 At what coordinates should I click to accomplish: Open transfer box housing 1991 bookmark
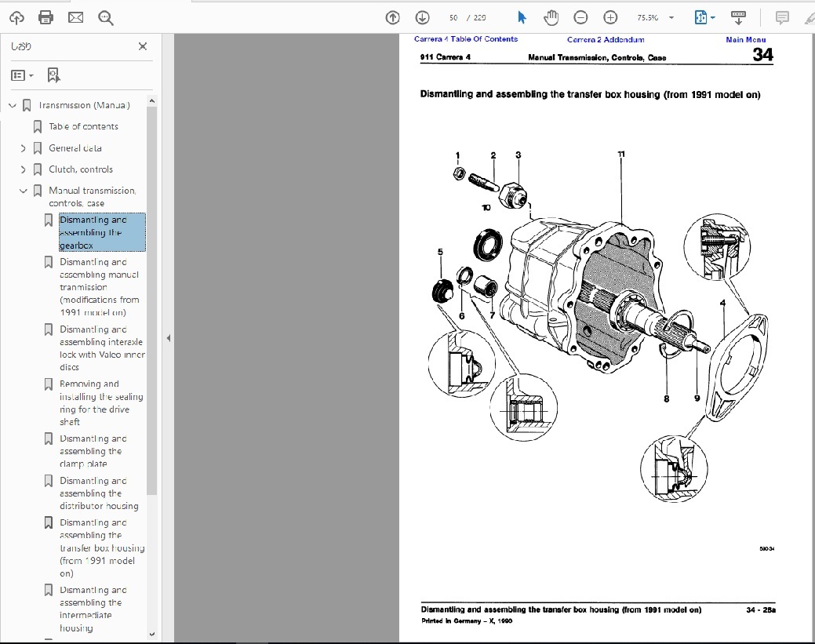pyautogui.click(x=102, y=548)
